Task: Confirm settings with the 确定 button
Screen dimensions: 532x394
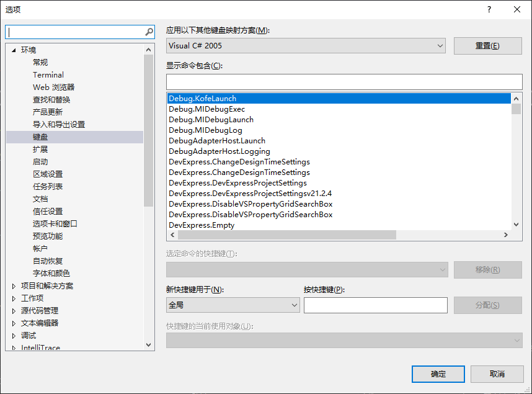Action: pos(438,374)
